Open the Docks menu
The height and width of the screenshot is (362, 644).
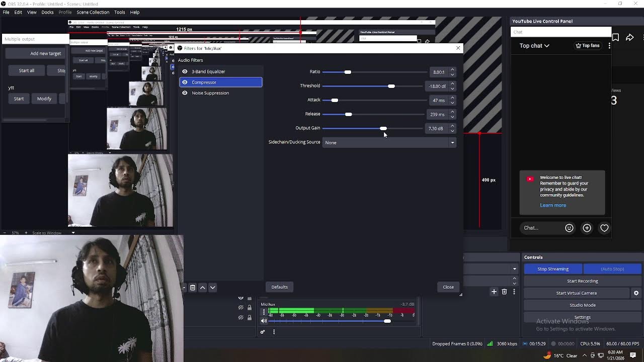click(x=47, y=12)
